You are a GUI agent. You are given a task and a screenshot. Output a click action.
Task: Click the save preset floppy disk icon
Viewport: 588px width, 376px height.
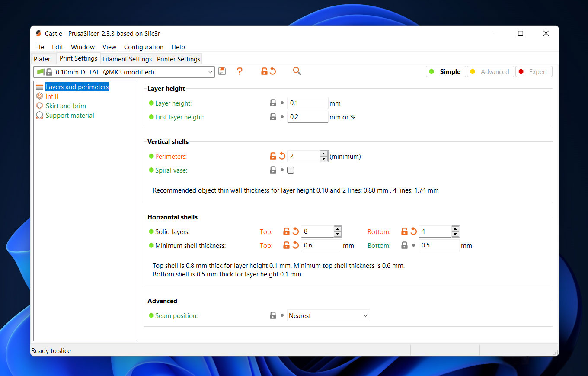(x=222, y=71)
